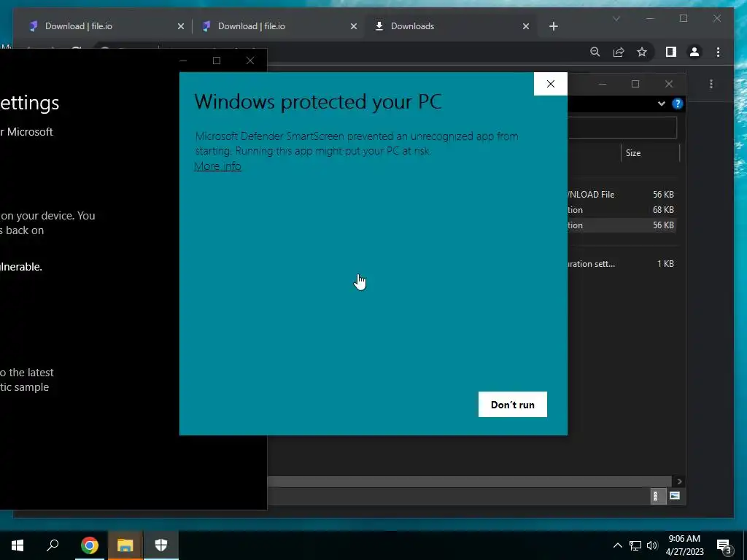
Task: Close the second file.io tab
Action: click(x=354, y=26)
